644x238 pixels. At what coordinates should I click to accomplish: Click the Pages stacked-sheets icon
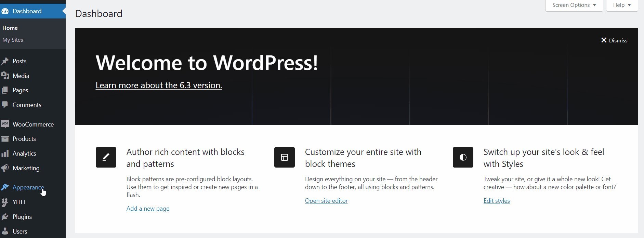(5, 90)
